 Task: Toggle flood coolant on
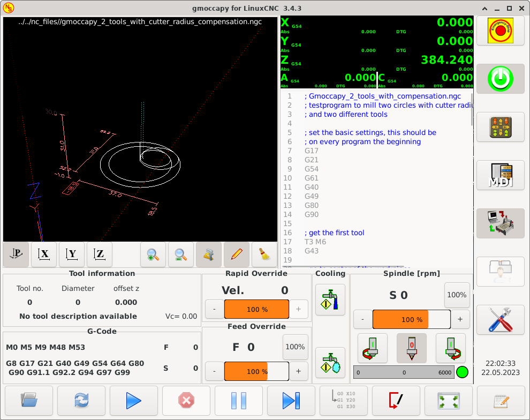pyautogui.click(x=330, y=299)
